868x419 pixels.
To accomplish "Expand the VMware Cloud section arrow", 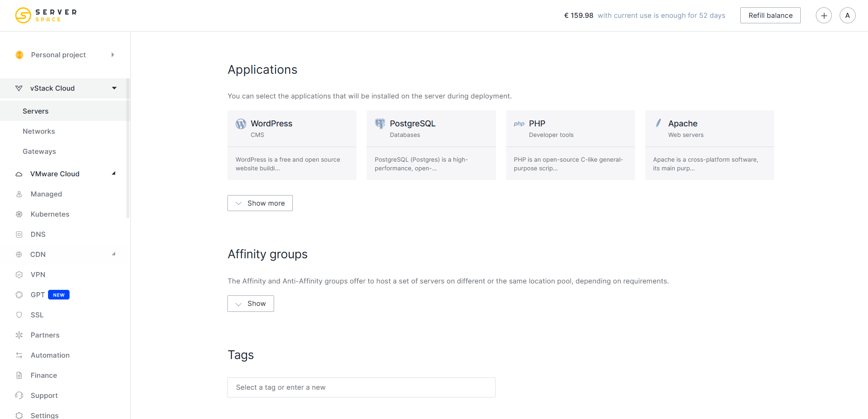I will [114, 174].
